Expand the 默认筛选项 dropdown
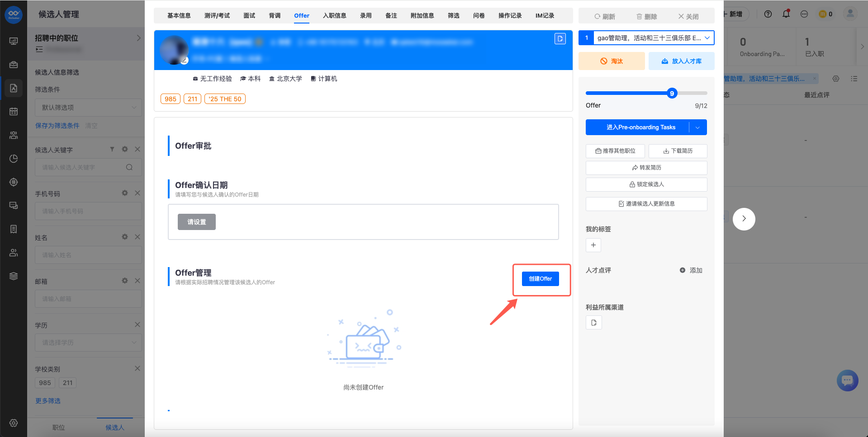Image resolution: width=868 pixels, height=437 pixels. [x=88, y=108]
